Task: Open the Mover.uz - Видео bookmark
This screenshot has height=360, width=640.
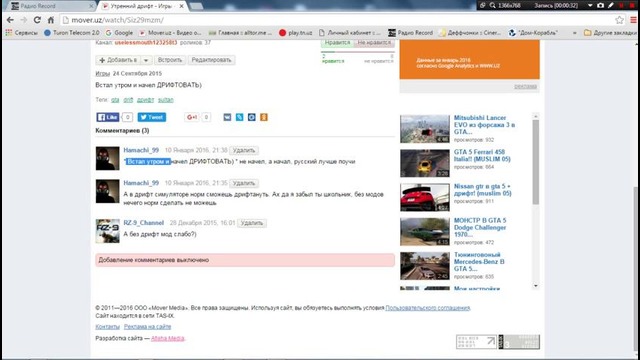Action: coord(171,33)
